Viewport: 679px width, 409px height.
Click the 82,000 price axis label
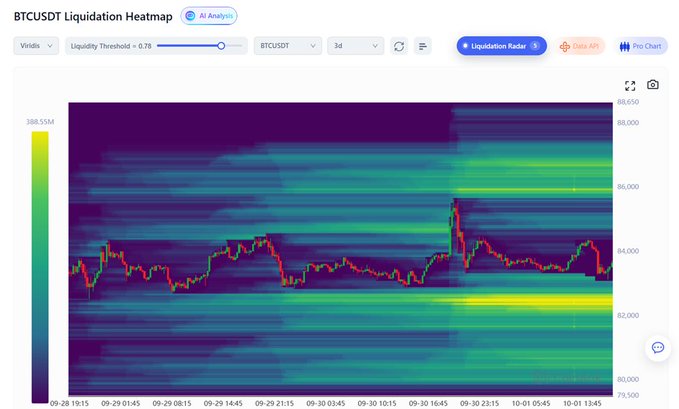pos(628,315)
